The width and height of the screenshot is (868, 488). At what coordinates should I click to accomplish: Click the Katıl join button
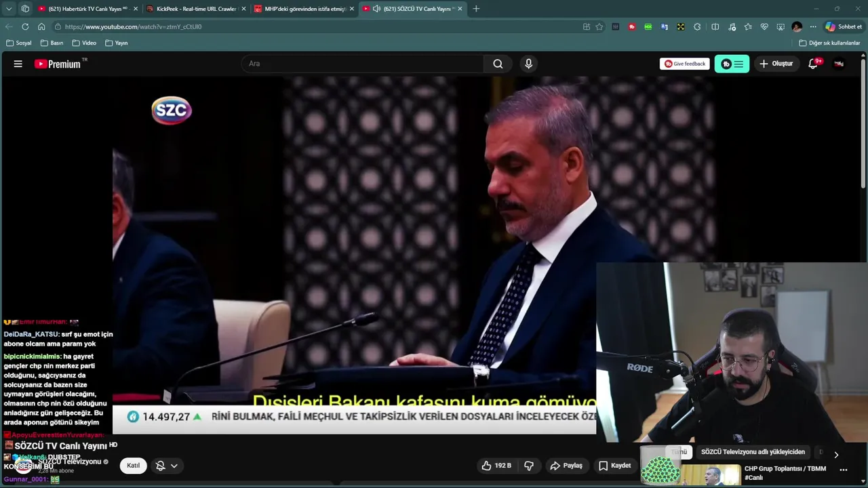pos(134,466)
